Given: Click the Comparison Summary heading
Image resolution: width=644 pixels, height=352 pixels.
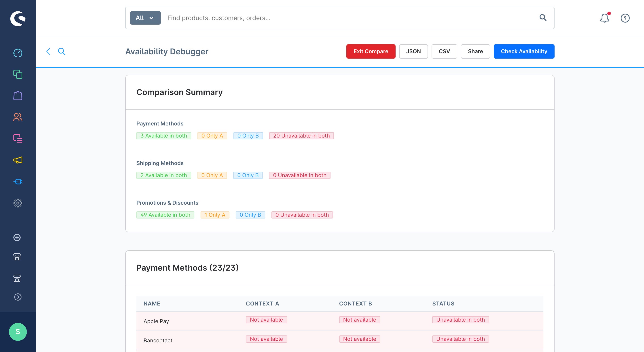Looking at the screenshot, I should click(x=180, y=92).
